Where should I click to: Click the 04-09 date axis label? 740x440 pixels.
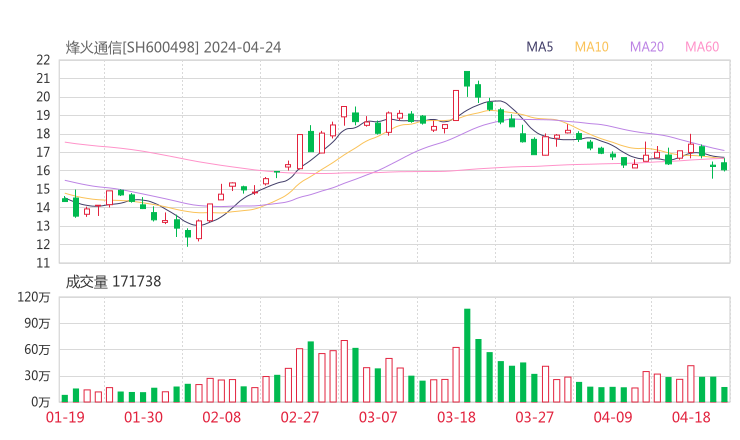coord(613,417)
